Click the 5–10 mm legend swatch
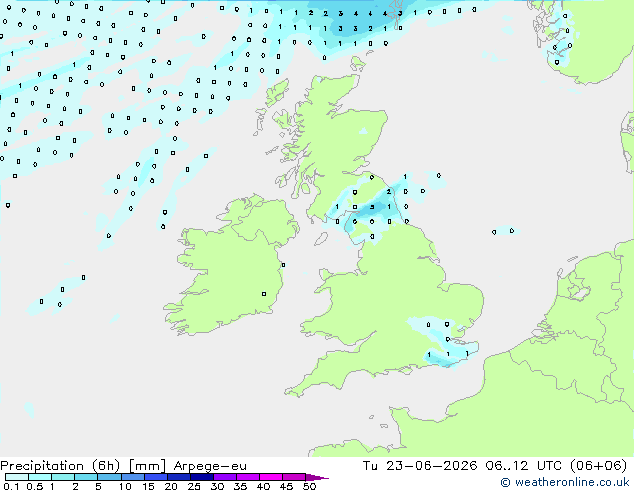The height and width of the screenshot is (490, 634). pyautogui.click(x=109, y=477)
